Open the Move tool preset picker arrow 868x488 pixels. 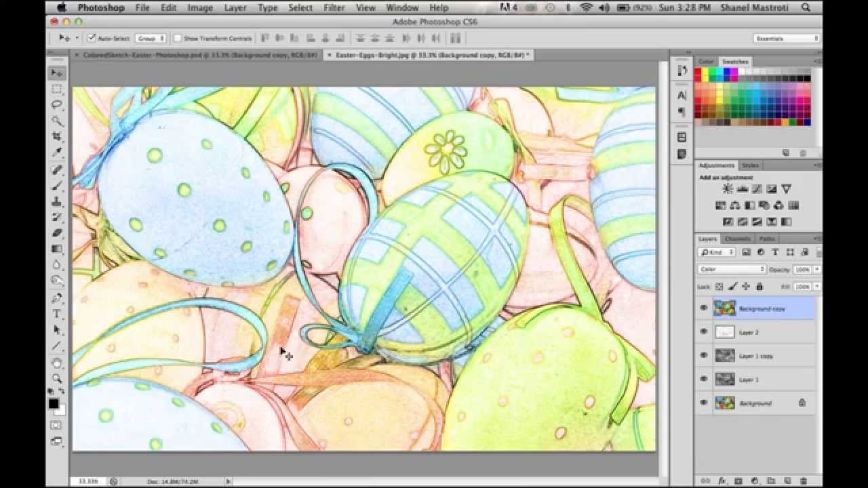(x=77, y=39)
